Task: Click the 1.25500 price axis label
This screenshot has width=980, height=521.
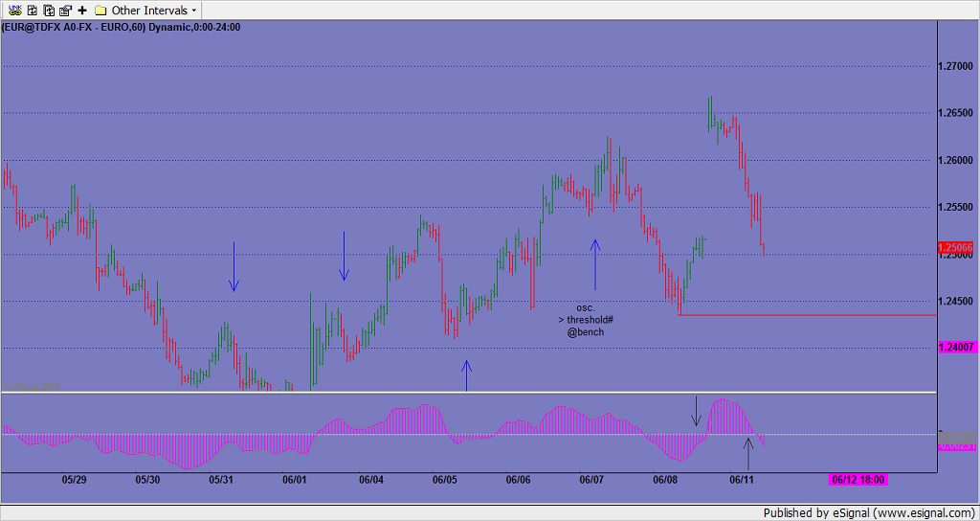Action: point(957,207)
